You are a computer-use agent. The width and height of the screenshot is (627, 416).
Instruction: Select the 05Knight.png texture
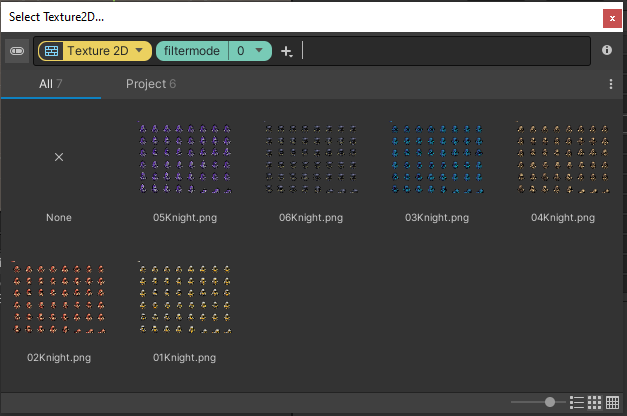185,158
